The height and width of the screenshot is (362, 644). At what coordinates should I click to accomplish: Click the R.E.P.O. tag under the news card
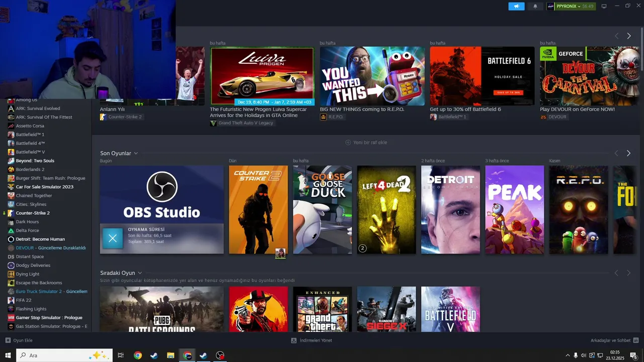(x=332, y=117)
